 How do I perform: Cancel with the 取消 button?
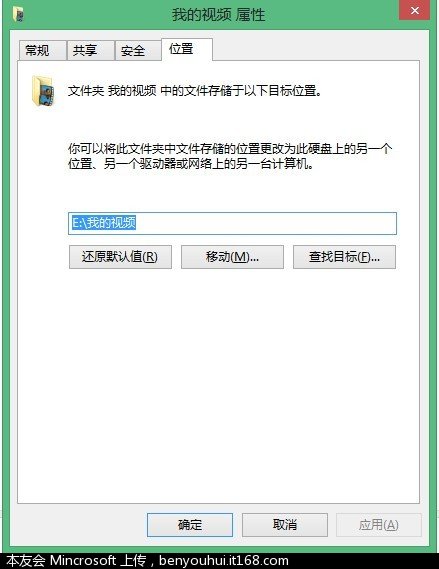pyautogui.click(x=285, y=525)
